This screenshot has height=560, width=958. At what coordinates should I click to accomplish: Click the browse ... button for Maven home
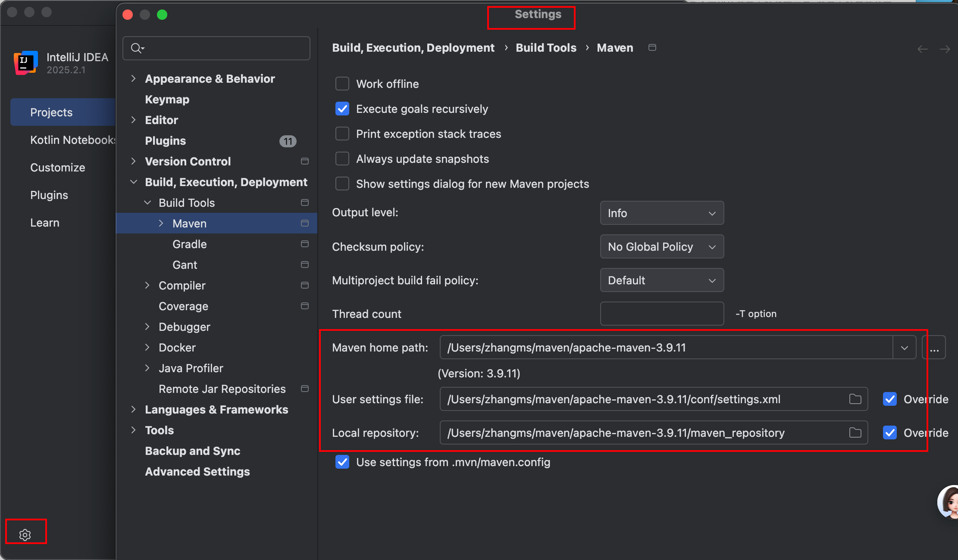[934, 348]
